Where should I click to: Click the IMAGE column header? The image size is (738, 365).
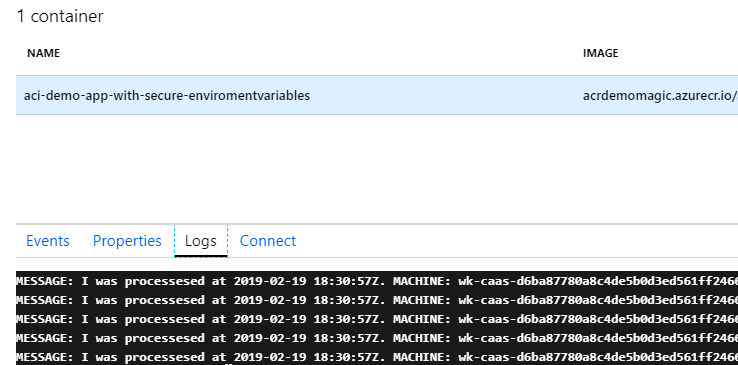point(601,53)
